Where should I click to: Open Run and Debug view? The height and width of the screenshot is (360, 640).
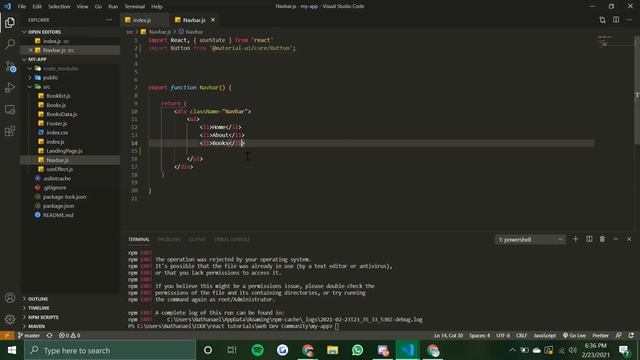[x=10, y=88]
